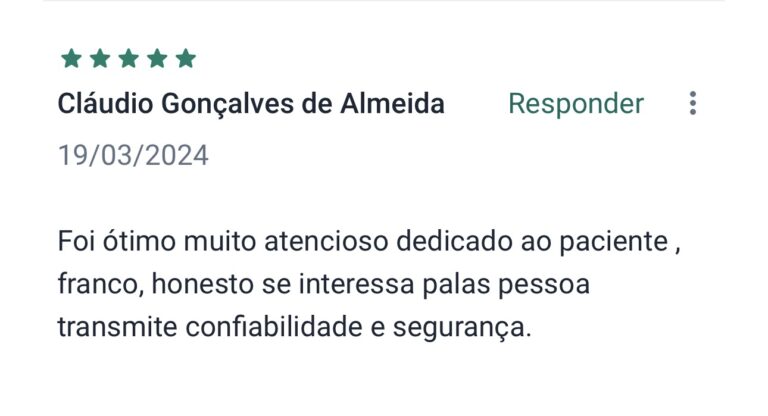The image size is (768, 416).
Task: Select the third (middle) rating star
Action: pyautogui.click(x=128, y=58)
